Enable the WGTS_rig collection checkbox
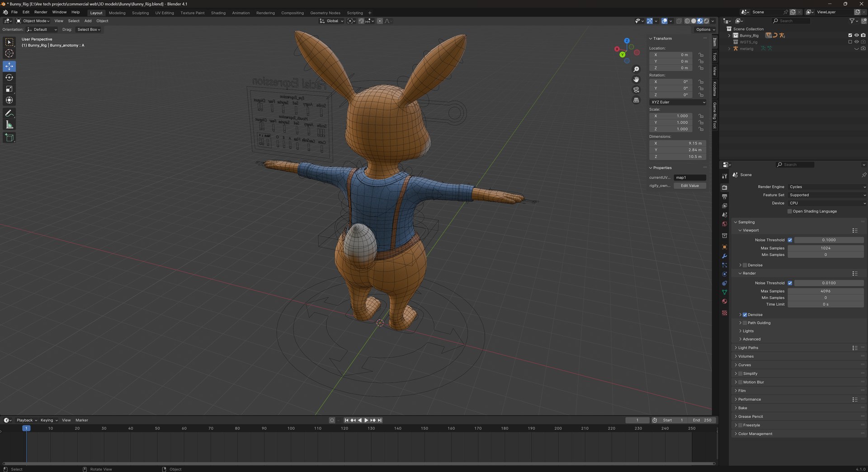 pyautogui.click(x=850, y=42)
